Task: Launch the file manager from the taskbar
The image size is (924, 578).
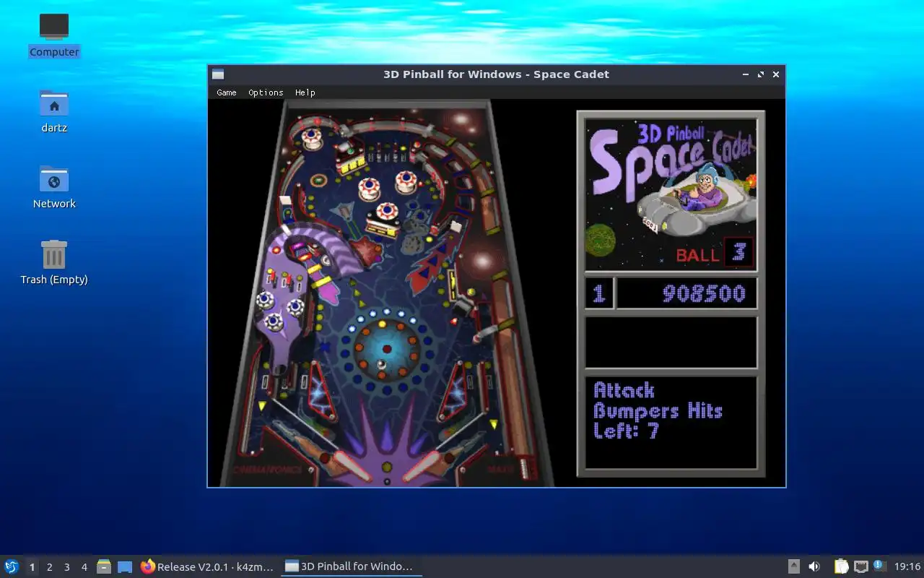Action: 103,566
